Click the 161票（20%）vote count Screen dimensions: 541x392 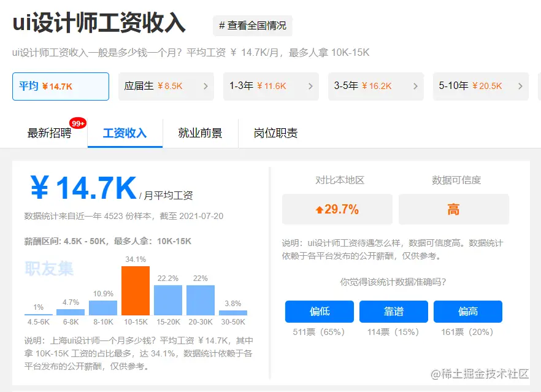tap(467, 332)
